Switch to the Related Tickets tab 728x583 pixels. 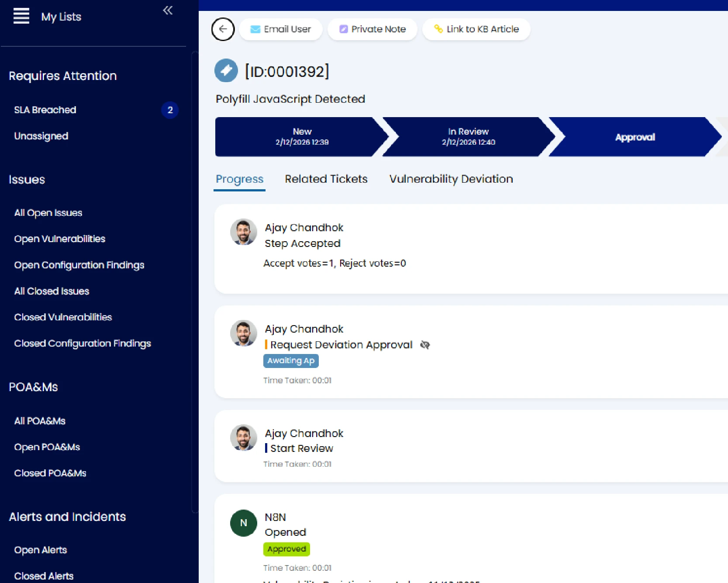pyautogui.click(x=326, y=179)
